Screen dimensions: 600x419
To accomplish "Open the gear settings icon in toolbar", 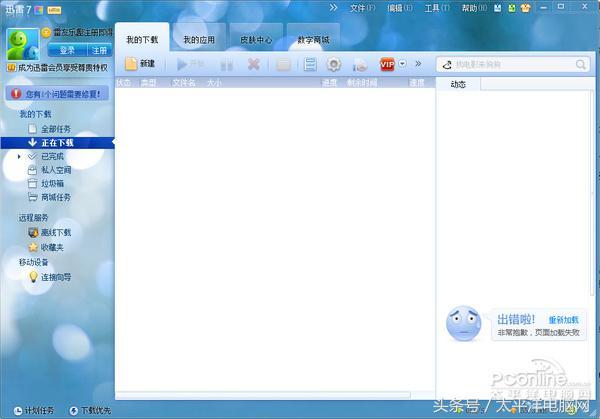I will [334, 64].
